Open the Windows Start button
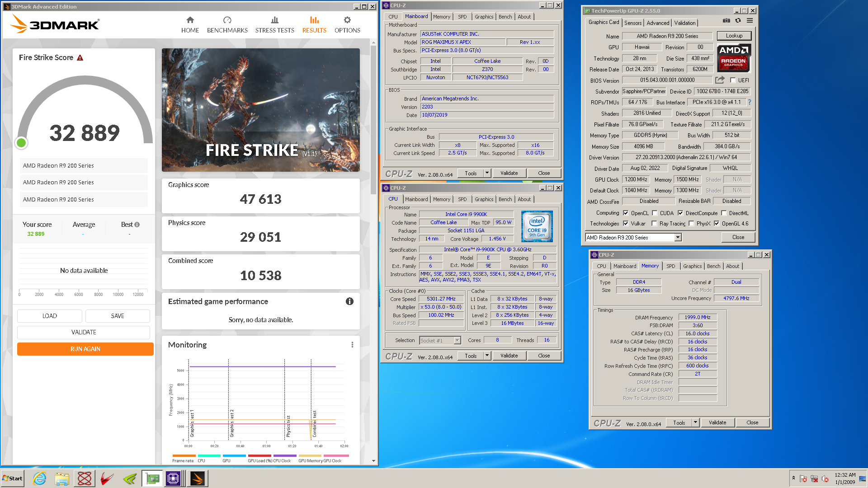This screenshot has width=868, height=488. (13, 479)
